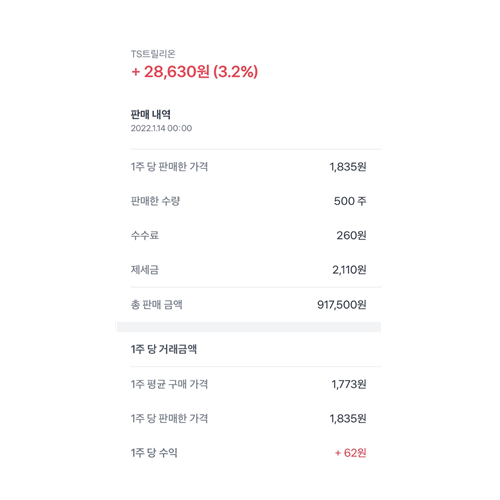Select the 수수료 row label
500x500 pixels.
145,235
